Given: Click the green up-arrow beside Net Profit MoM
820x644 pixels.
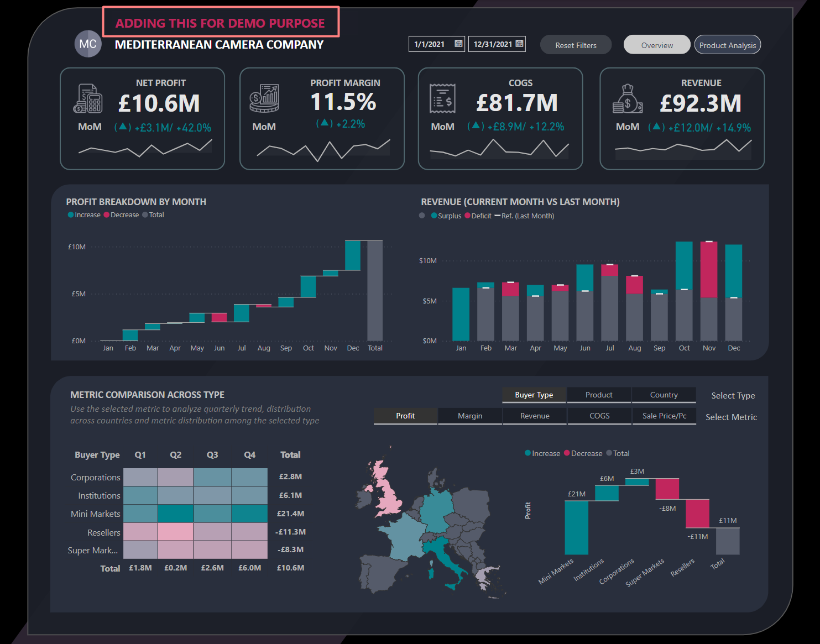Looking at the screenshot, I should pos(124,127).
